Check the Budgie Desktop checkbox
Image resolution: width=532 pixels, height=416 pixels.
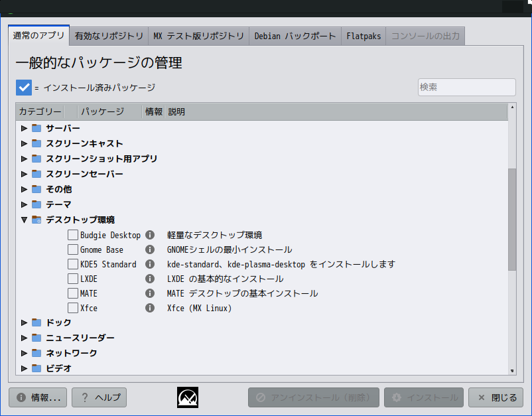click(x=72, y=235)
